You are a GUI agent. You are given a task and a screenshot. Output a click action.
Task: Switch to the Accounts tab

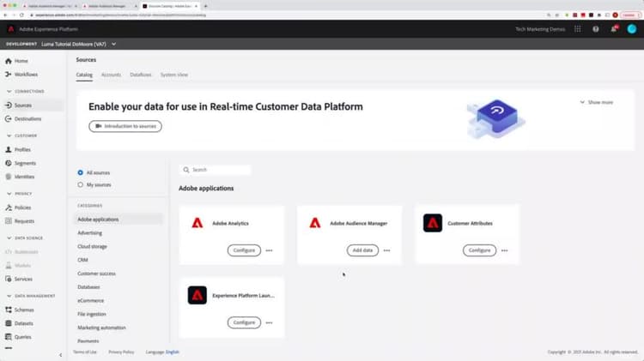click(111, 75)
